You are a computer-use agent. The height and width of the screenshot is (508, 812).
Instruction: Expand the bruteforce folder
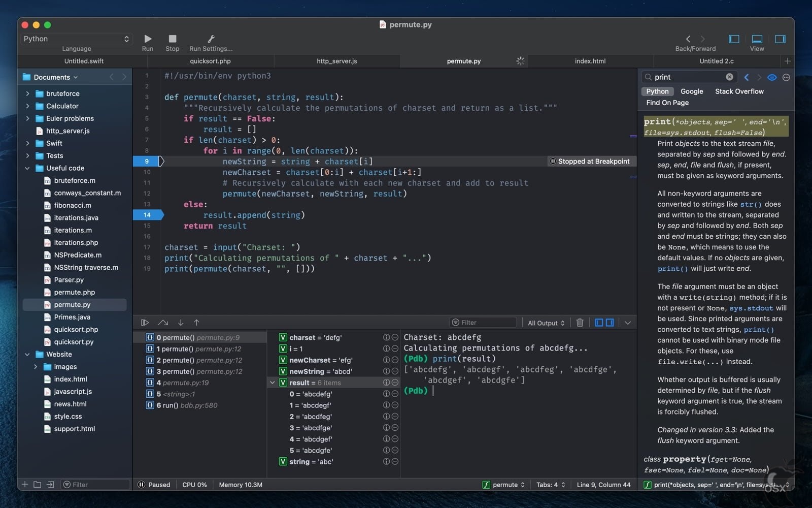coord(27,93)
